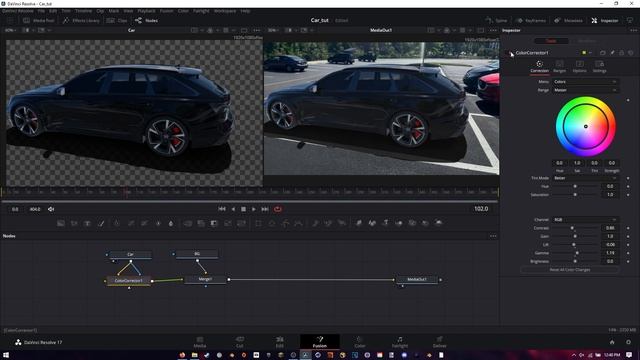Open the Playback menu
The width and height of the screenshot is (640, 360).
(x=146, y=11)
